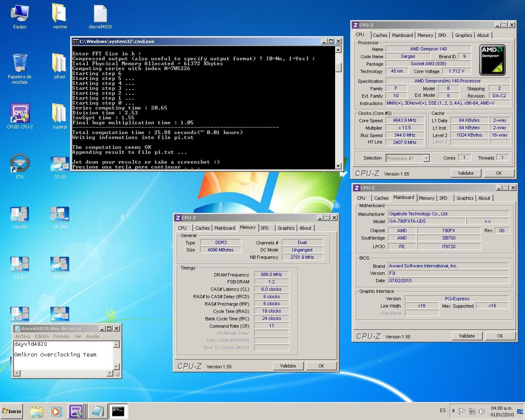This screenshot has width=525, height=420.
Task: Click cmd window scroll up arrow
Action: pos(338,50)
